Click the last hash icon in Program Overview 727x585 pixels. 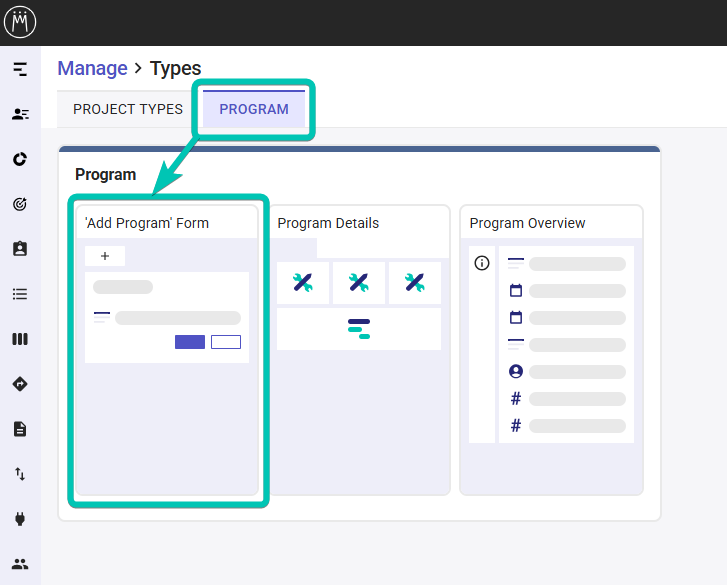click(516, 426)
